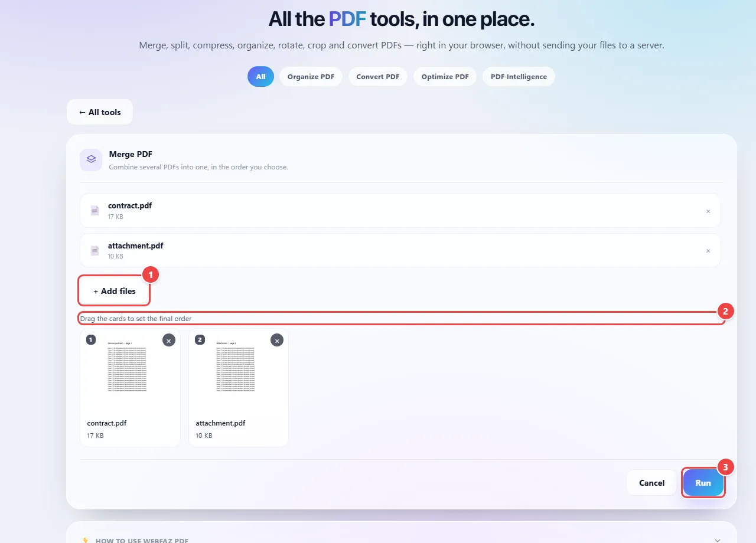Click the attachment.pdf name in the file list
Viewport: 756px width, 543px height.
tap(135, 246)
